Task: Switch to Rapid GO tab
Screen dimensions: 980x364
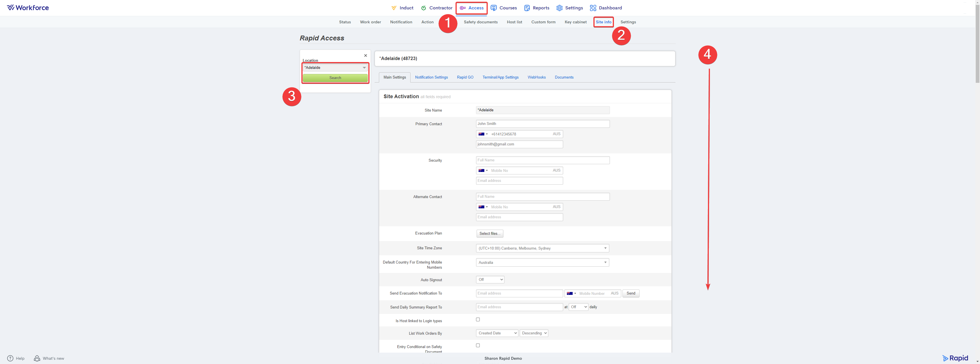Action: coord(465,77)
